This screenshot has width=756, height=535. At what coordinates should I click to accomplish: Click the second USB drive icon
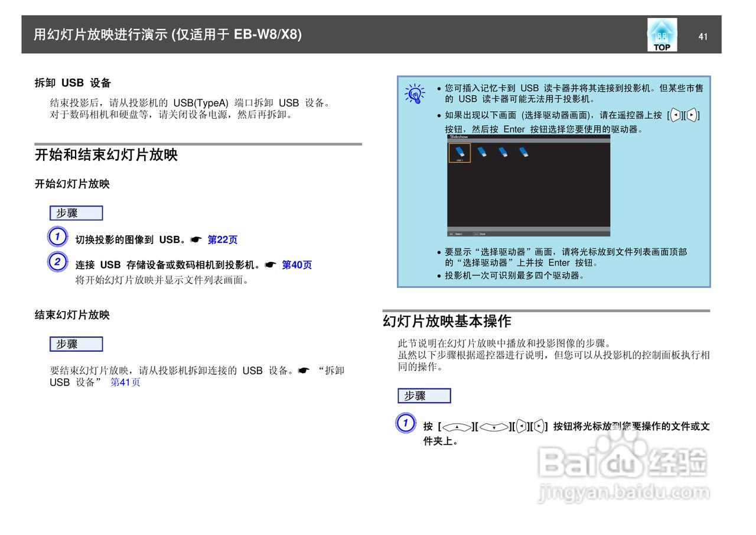tap(481, 152)
